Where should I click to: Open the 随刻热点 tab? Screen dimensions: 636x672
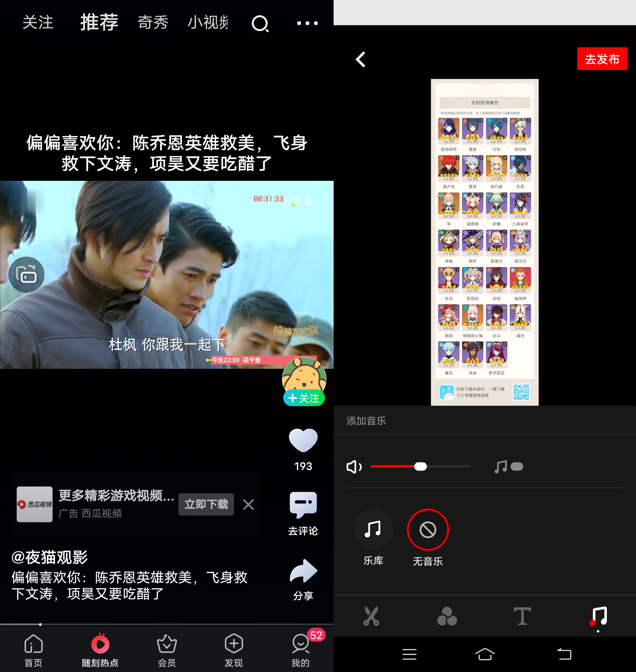[x=100, y=651]
